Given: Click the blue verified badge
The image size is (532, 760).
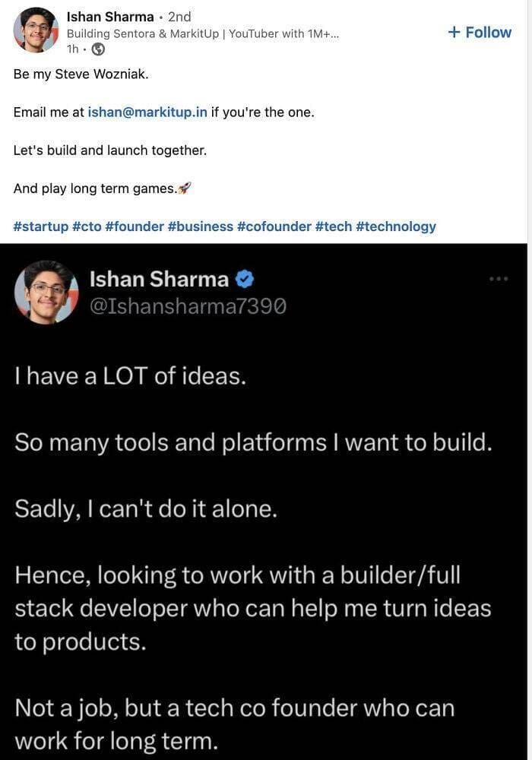Looking at the screenshot, I should click(244, 280).
